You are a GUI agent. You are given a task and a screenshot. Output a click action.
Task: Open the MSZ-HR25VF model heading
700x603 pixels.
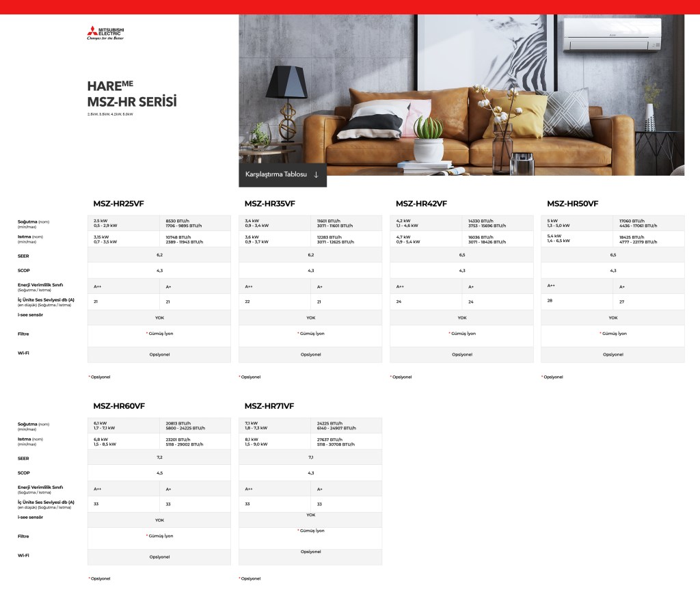click(118, 203)
